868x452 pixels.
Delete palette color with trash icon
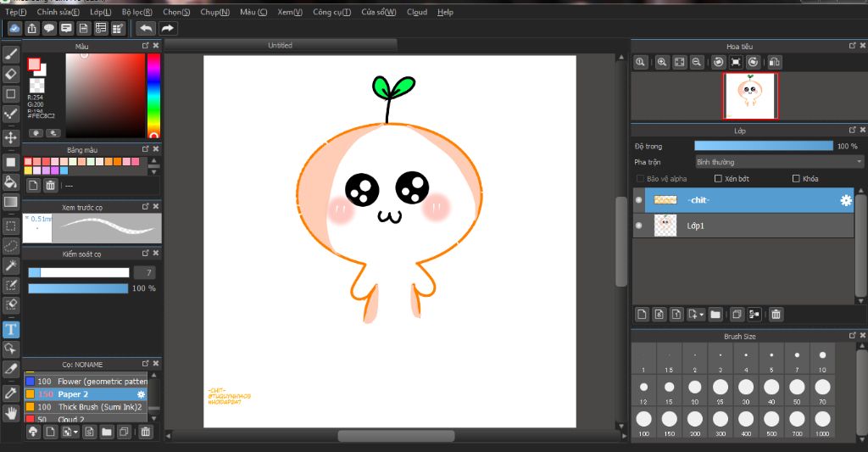click(50, 186)
